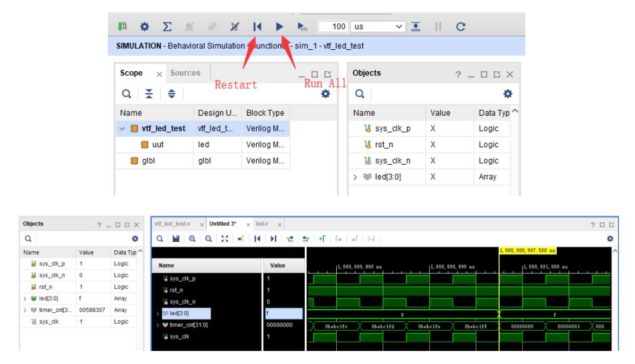Expand led[3:0] in waveform name list
Image resolution: width=635 pixels, height=364 pixels.
click(158, 314)
